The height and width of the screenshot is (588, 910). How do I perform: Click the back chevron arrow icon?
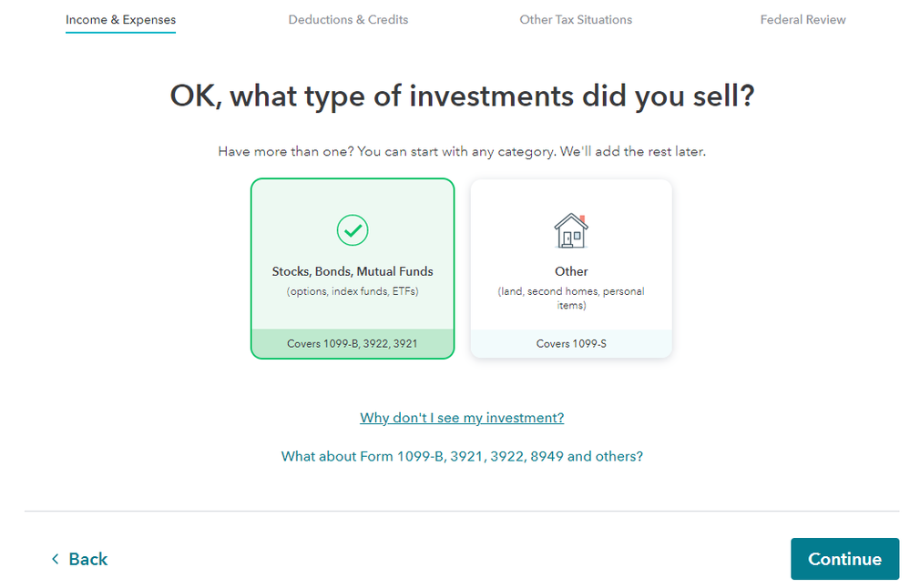click(56, 559)
